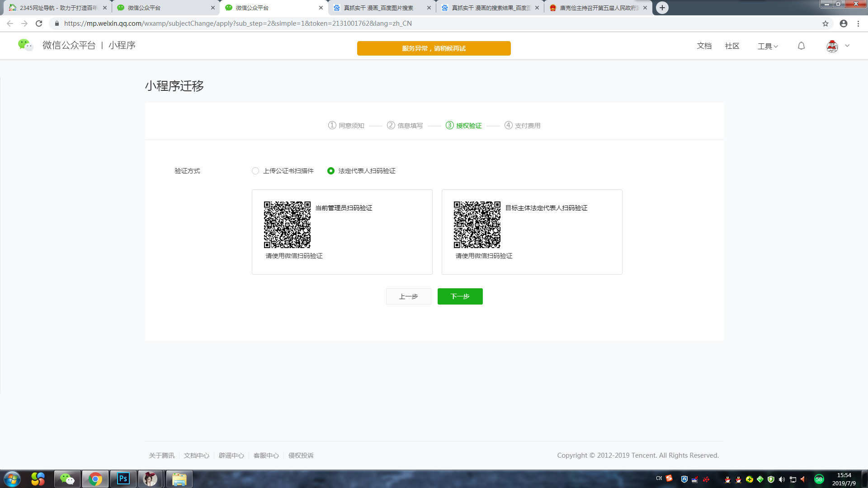The image size is (868, 488).
Task: Open Chrome three-dot menu
Action: click(858, 23)
